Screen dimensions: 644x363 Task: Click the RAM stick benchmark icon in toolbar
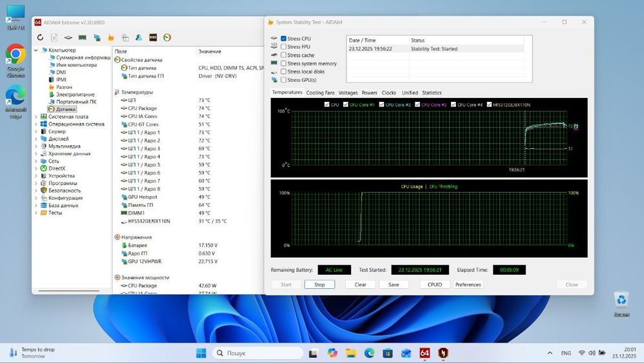click(82, 37)
